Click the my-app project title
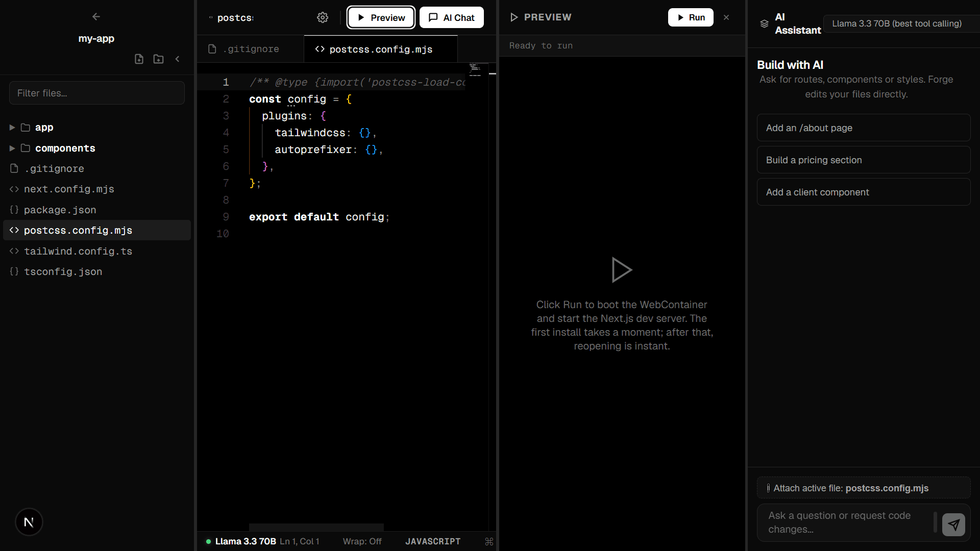This screenshot has height=551, width=980. tap(96, 38)
